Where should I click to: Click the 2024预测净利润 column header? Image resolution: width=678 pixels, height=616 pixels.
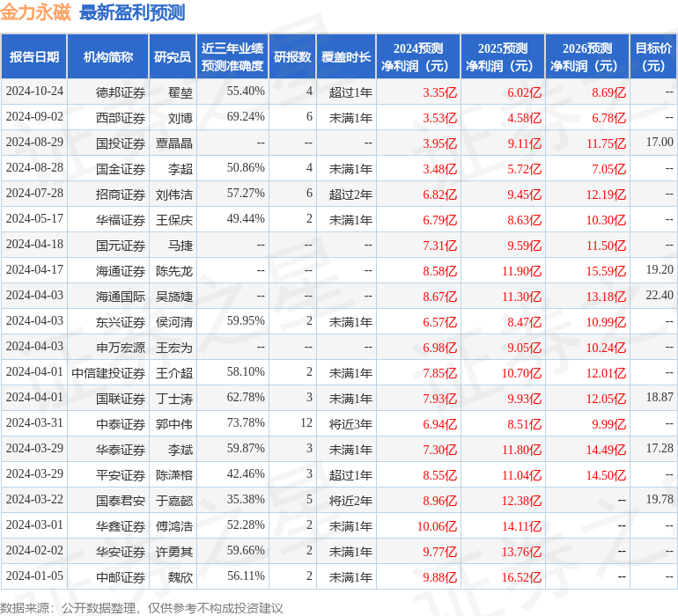point(418,56)
